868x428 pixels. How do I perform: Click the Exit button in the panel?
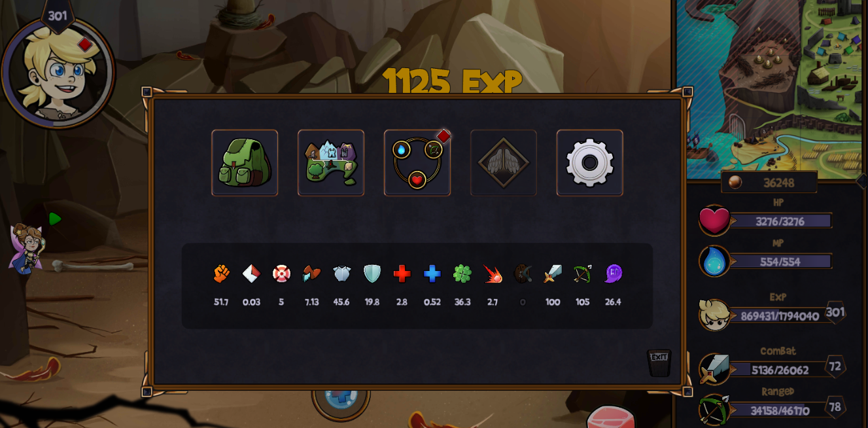659,363
